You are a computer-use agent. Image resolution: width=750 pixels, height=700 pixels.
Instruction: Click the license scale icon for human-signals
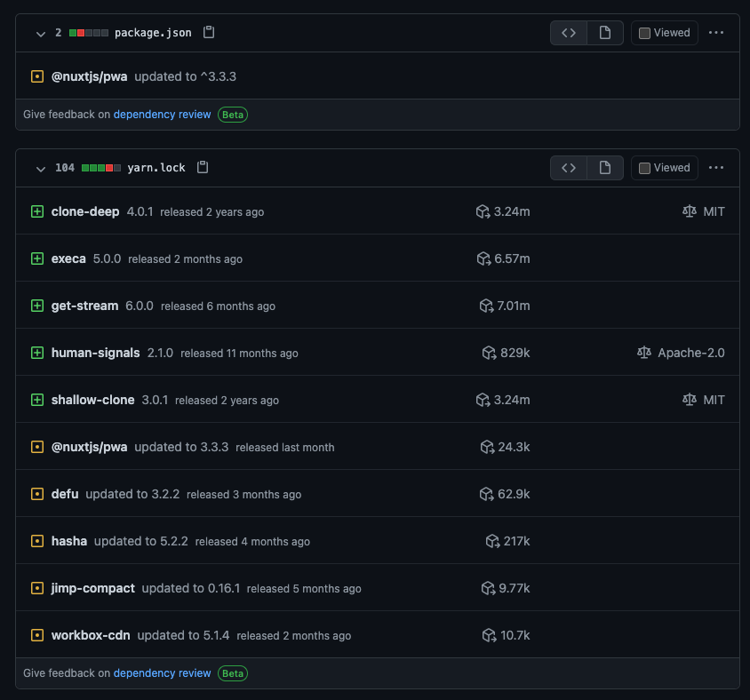click(x=644, y=353)
